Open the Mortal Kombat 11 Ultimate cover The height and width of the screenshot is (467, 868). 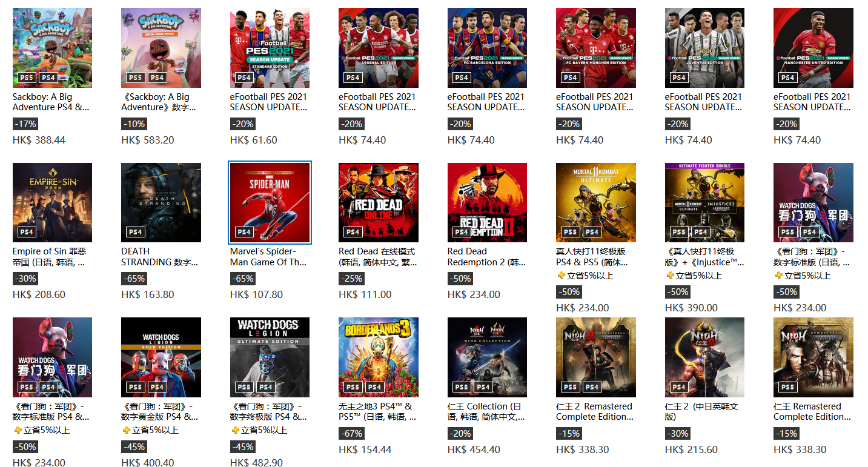point(596,202)
